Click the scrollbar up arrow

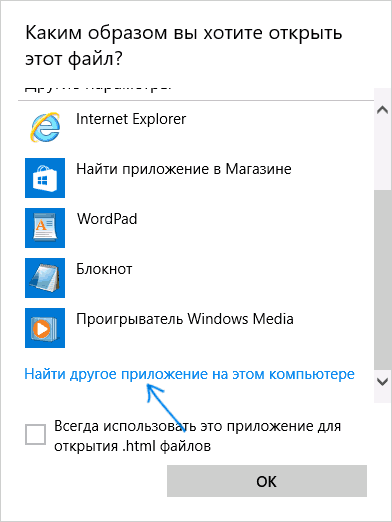point(382,110)
